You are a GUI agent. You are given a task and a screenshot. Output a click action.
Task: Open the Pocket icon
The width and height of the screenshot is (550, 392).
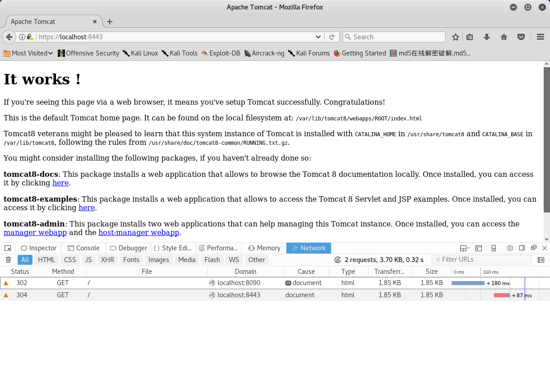click(521, 37)
